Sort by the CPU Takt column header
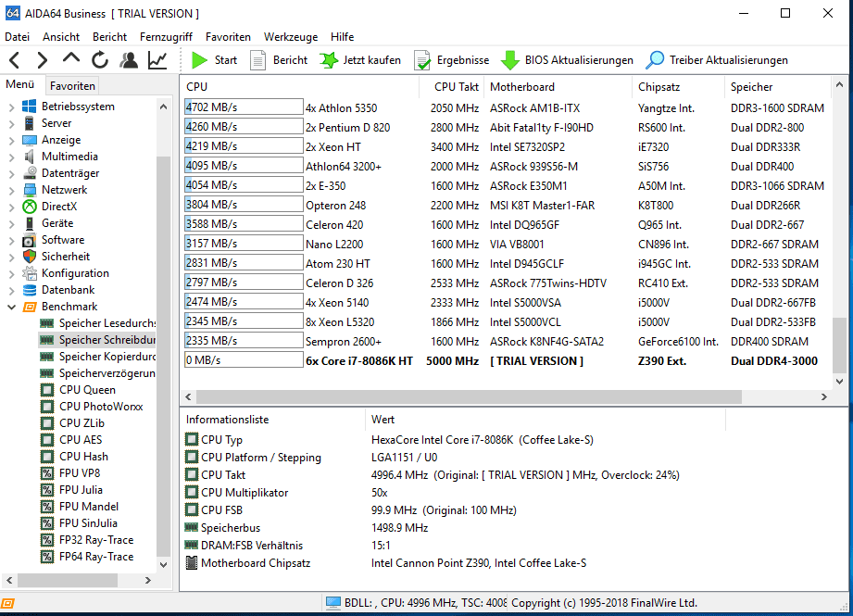853x616 pixels. pyautogui.click(x=452, y=87)
